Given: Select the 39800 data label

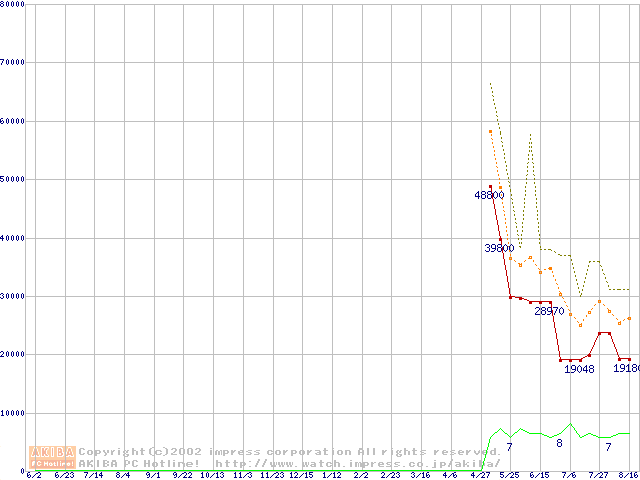Looking at the screenshot, I should (x=499, y=248).
